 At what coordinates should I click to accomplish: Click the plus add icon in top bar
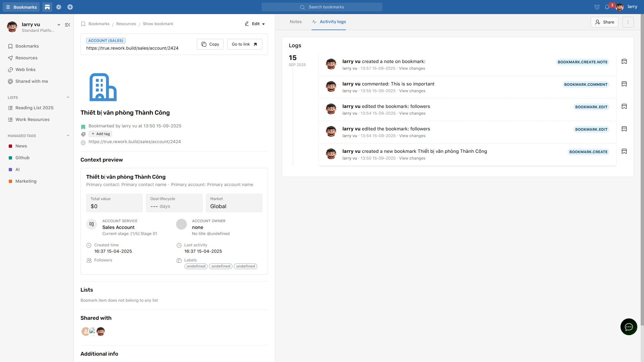point(70,7)
